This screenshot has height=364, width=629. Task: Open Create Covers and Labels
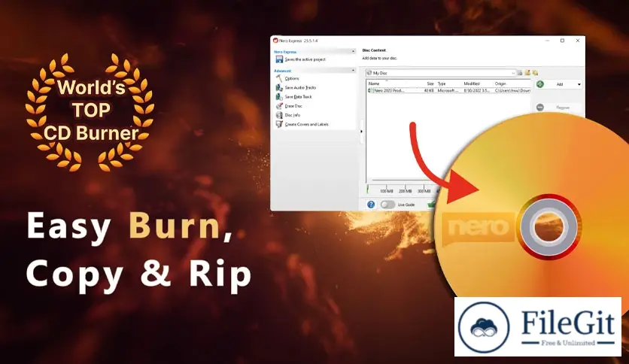pyautogui.click(x=306, y=124)
